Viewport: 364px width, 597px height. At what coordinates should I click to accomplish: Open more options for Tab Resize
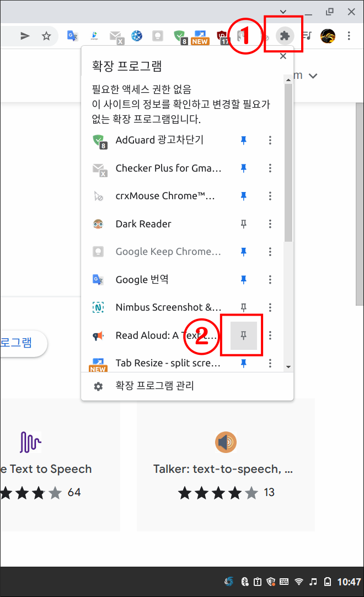coord(270,363)
